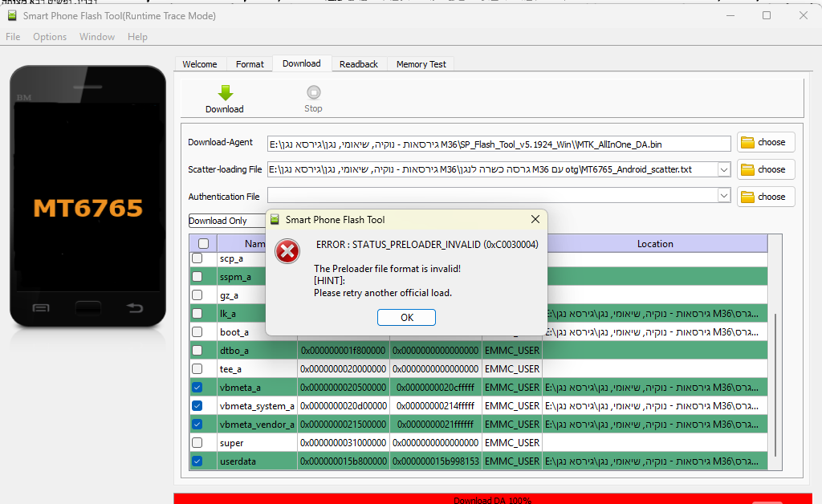Viewport: 822px width, 504px height.
Task: Open the Options menu
Action: click(x=50, y=37)
